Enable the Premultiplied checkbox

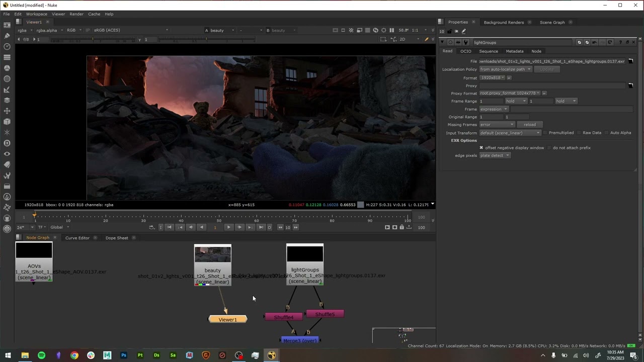point(545,133)
